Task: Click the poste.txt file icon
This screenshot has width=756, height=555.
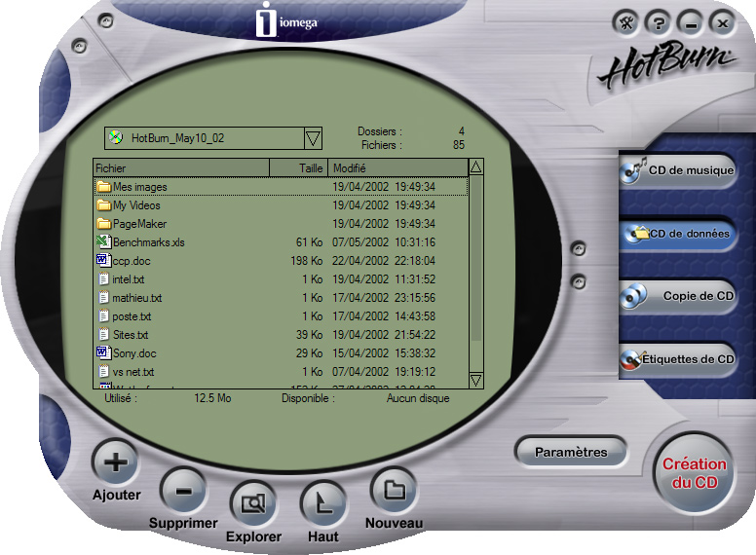Action: (x=103, y=316)
